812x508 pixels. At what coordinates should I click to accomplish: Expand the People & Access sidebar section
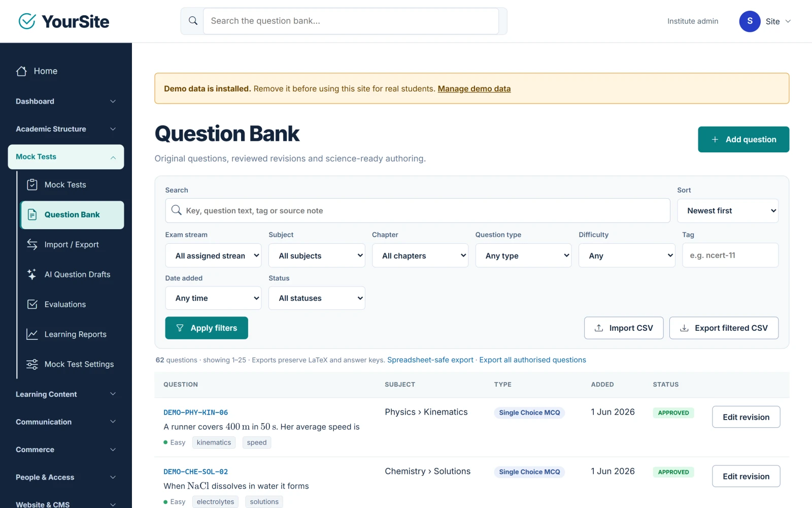click(x=66, y=478)
